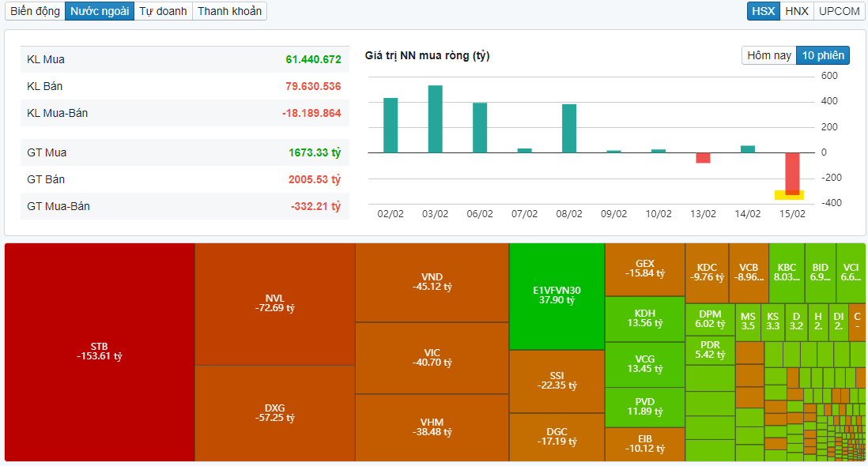Switch to the UPCOM exchange
Image resolution: width=868 pixels, height=466 pixels.
tap(840, 11)
